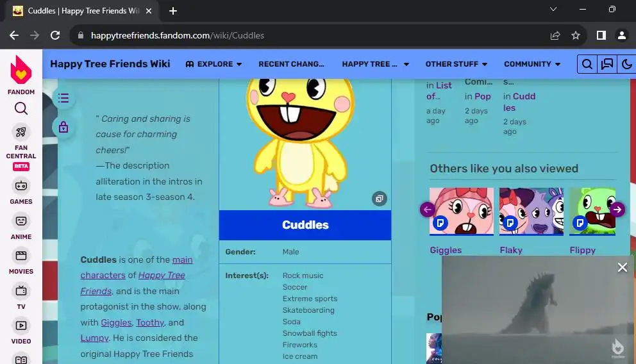Click the Fandom logo in sidebar
Viewport: 636px width, 364px height.
point(21,74)
